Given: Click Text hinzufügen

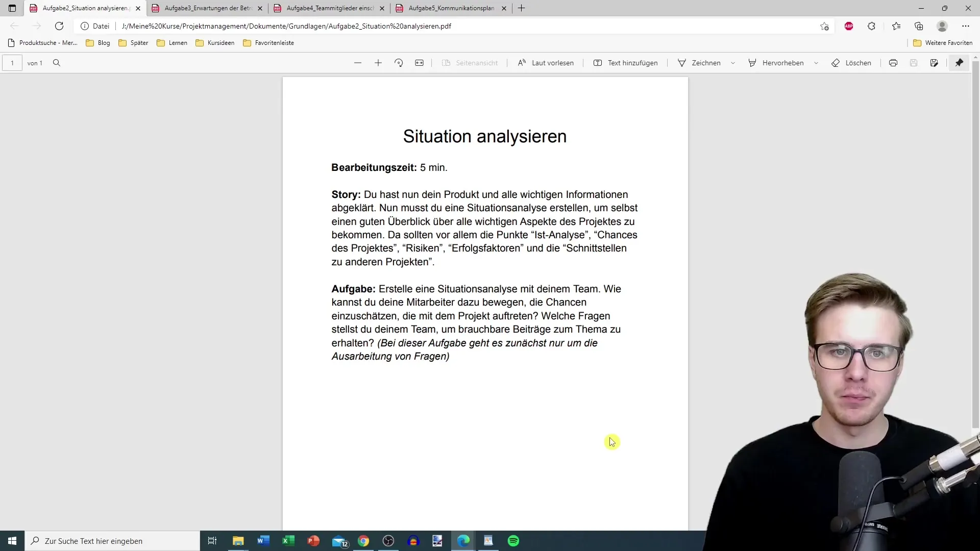Looking at the screenshot, I should pos(626,63).
